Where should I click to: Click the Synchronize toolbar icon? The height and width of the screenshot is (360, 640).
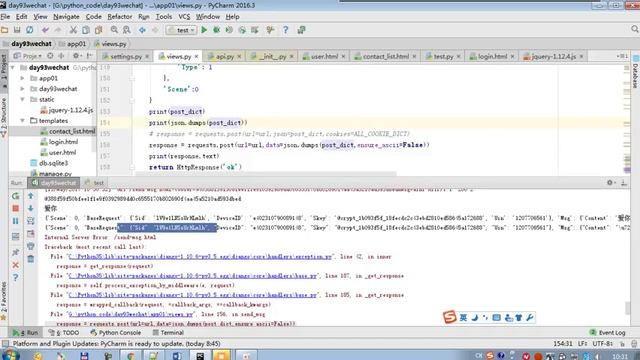[30, 30]
